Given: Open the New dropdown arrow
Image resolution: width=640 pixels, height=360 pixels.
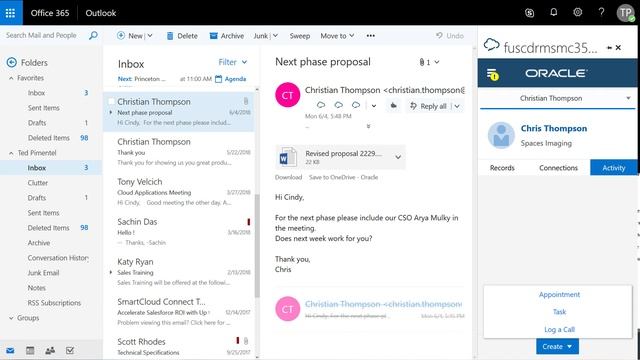Looking at the screenshot, I should (150, 36).
